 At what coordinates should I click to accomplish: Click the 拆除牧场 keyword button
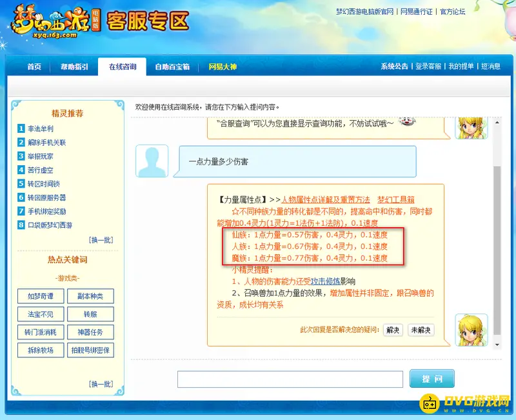tap(41, 350)
